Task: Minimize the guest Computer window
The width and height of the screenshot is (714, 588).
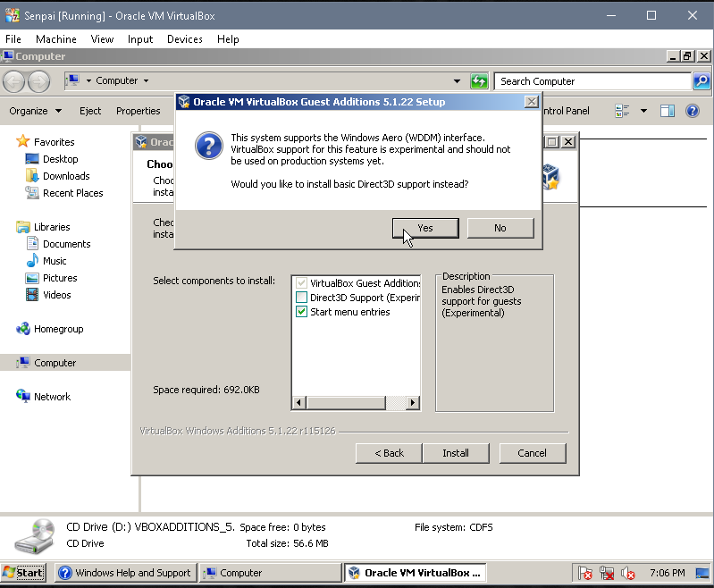Action: [x=673, y=56]
